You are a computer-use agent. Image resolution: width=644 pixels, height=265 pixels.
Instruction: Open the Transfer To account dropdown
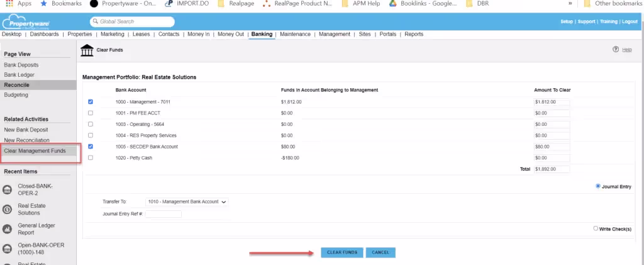point(187,201)
